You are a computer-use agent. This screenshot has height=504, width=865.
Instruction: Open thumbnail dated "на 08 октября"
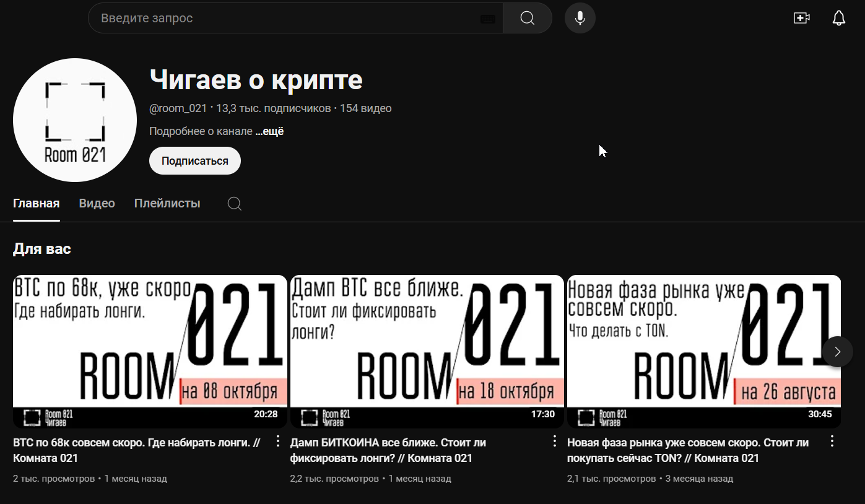tap(150, 351)
